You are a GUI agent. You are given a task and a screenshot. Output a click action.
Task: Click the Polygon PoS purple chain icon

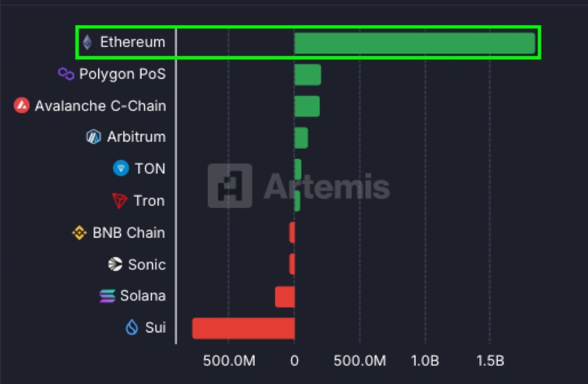click(66, 73)
